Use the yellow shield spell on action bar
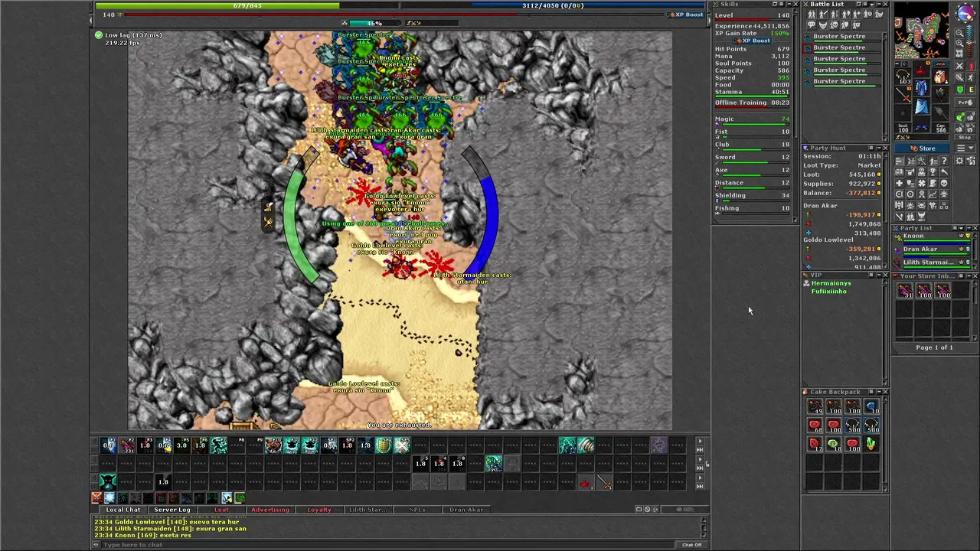 pos(383,445)
